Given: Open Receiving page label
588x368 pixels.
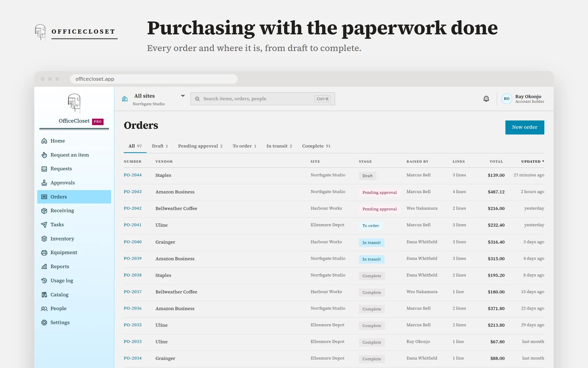Looking at the screenshot, I should coord(62,211).
